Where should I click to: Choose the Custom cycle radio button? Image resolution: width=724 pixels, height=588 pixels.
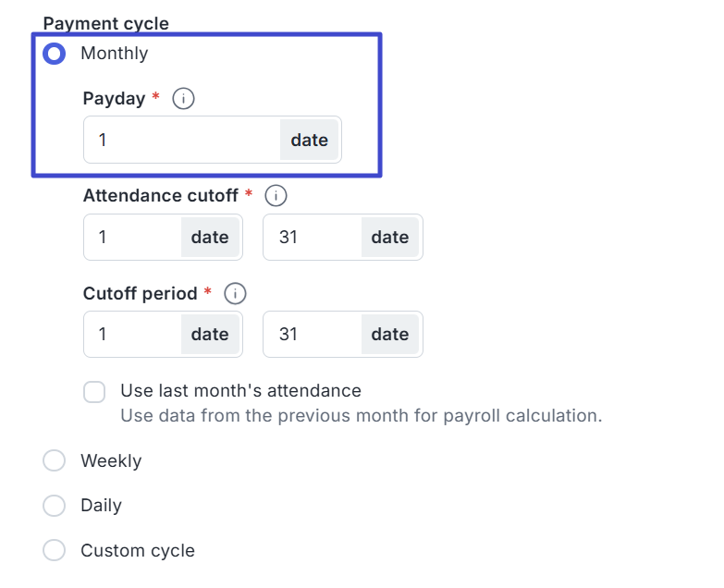click(55, 550)
